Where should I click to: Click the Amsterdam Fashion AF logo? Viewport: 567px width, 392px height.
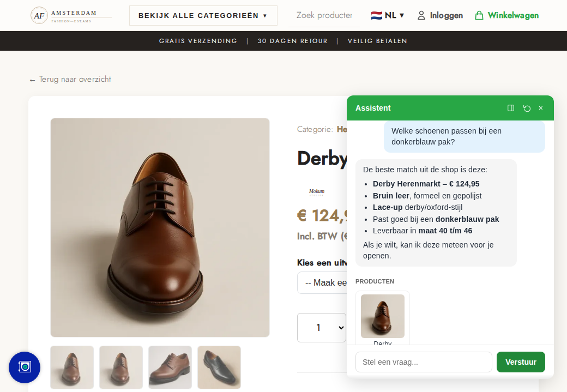click(x=71, y=16)
